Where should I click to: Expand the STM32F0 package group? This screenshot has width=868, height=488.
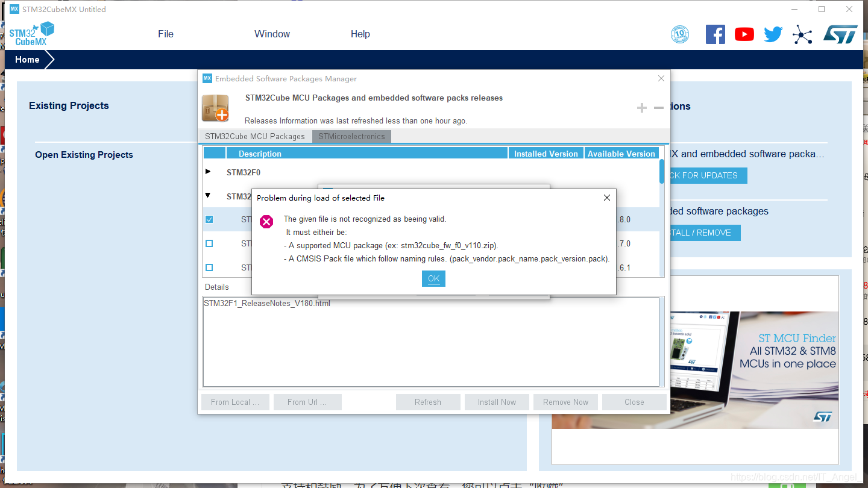208,172
